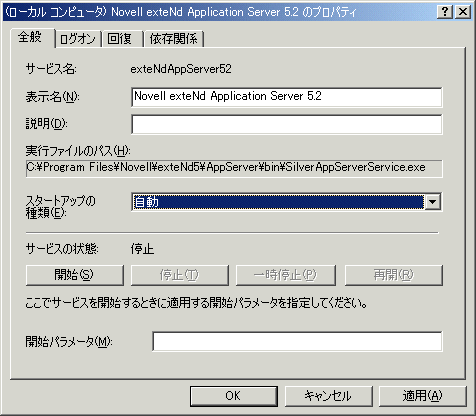
Task: Click the help question mark button
Action: (x=445, y=12)
